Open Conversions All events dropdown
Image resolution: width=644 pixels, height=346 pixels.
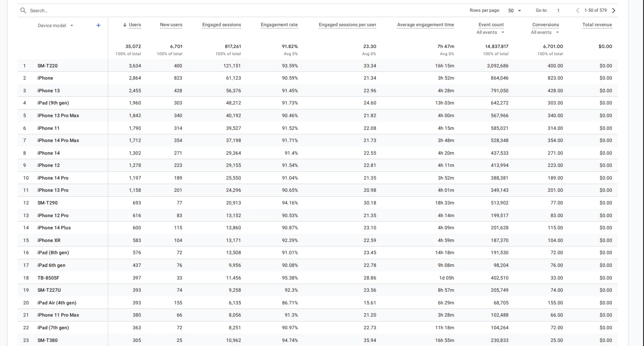tap(545, 33)
